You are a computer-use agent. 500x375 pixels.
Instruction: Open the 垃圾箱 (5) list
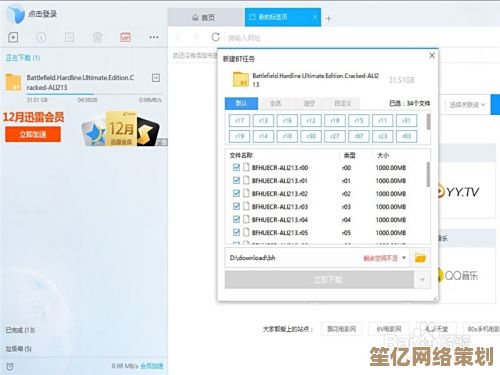point(19,349)
